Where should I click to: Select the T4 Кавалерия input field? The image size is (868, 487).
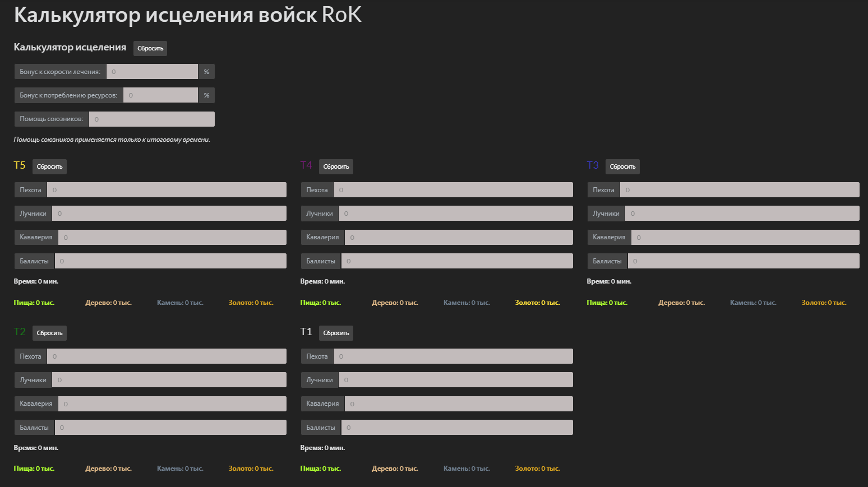pos(459,237)
